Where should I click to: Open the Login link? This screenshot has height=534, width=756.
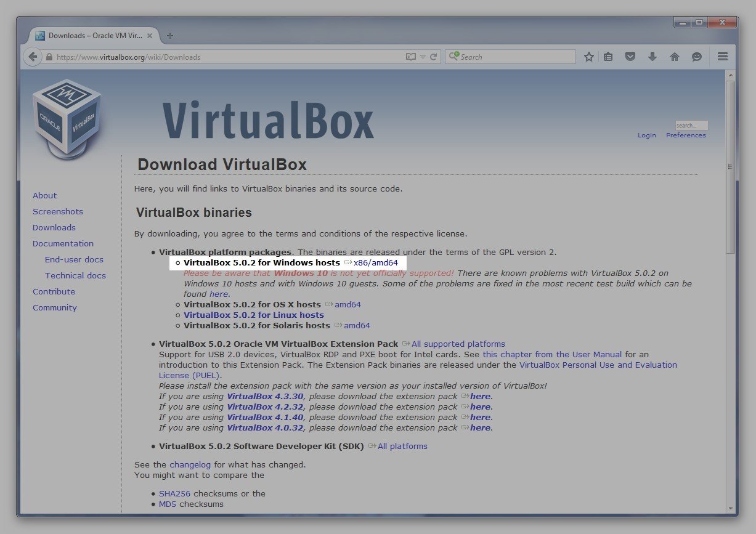click(647, 135)
